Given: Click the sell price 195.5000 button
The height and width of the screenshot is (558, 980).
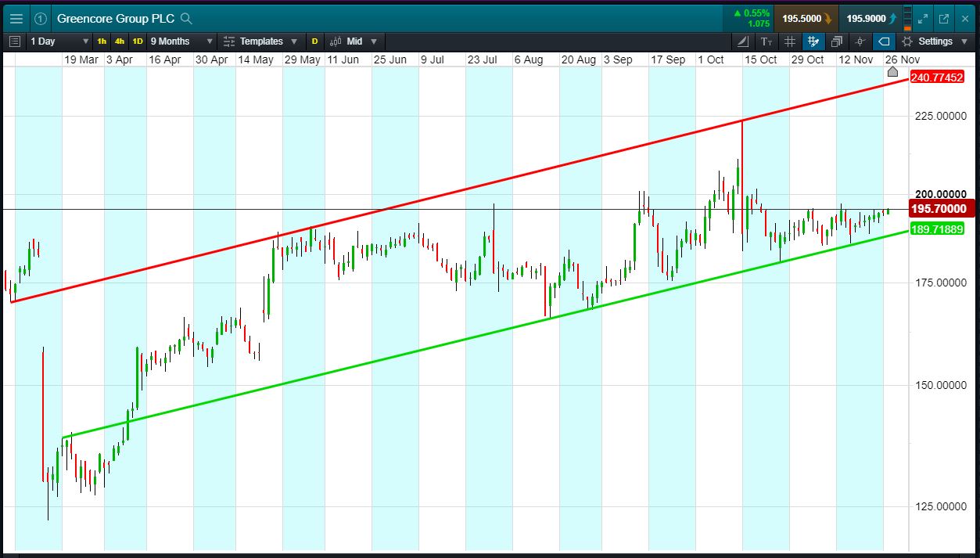Looking at the screenshot, I should pyautogui.click(x=806, y=18).
